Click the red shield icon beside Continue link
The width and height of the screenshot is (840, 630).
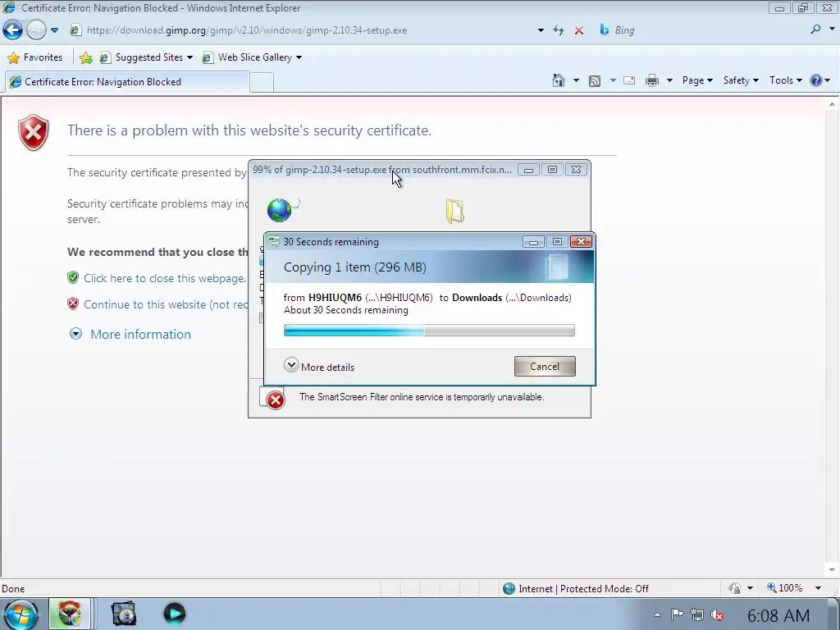click(73, 304)
